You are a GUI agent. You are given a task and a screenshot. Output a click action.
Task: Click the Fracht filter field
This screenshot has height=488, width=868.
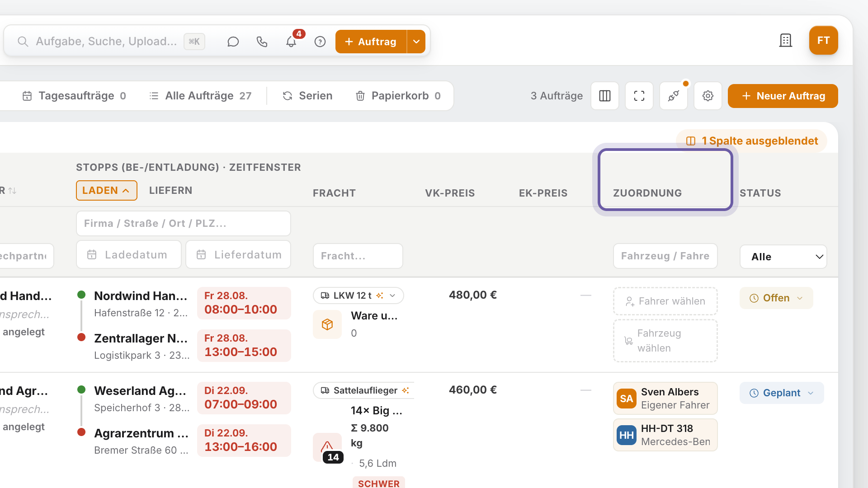coord(358,256)
